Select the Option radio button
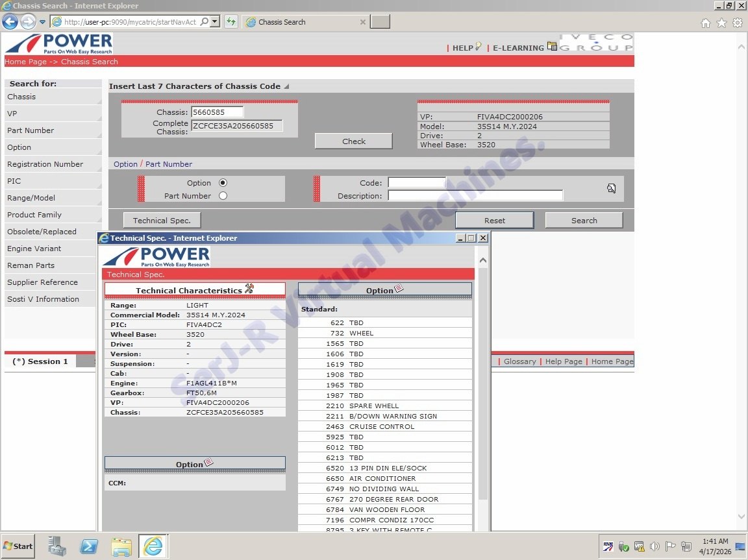 click(x=223, y=183)
